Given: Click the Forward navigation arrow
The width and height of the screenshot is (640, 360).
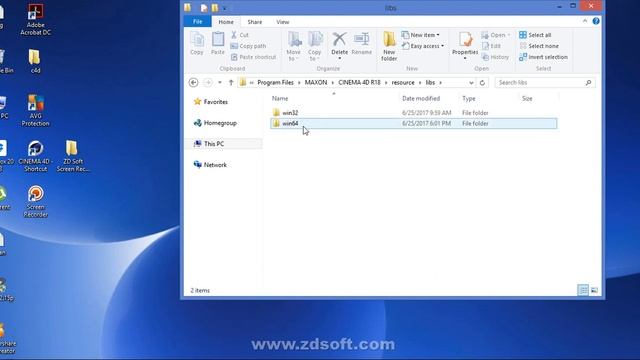Looking at the screenshot, I should (x=208, y=82).
